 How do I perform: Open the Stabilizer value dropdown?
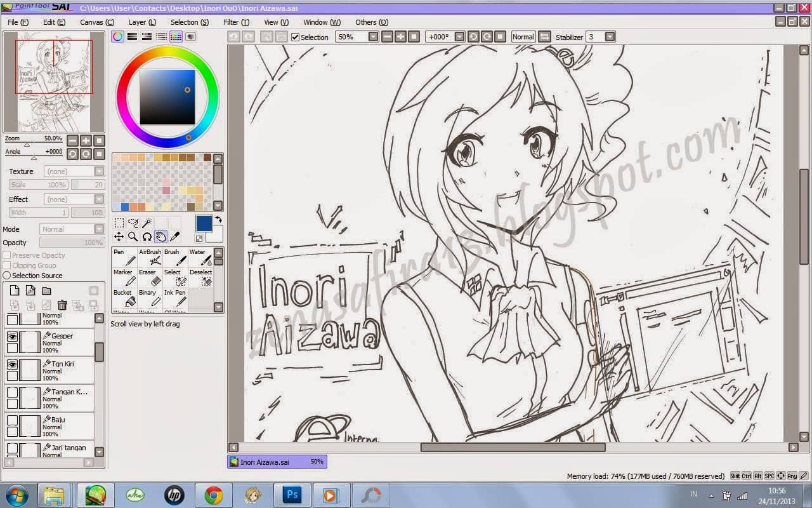point(608,36)
